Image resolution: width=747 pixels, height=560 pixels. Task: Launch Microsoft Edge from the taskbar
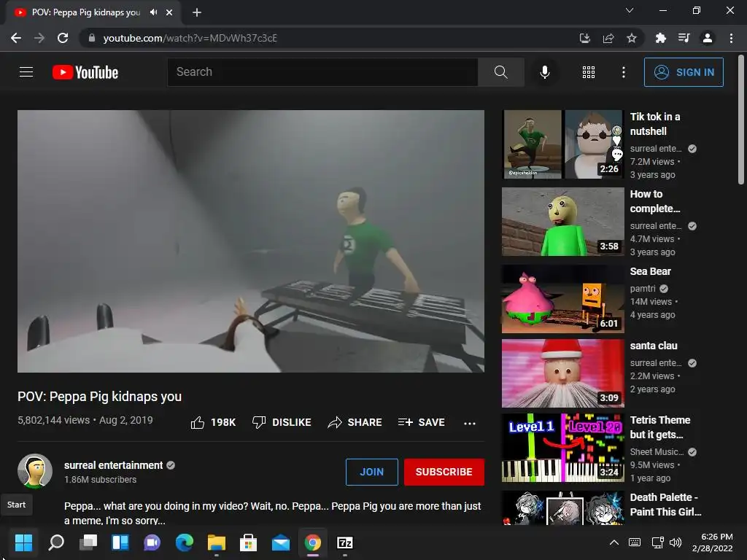(185, 542)
